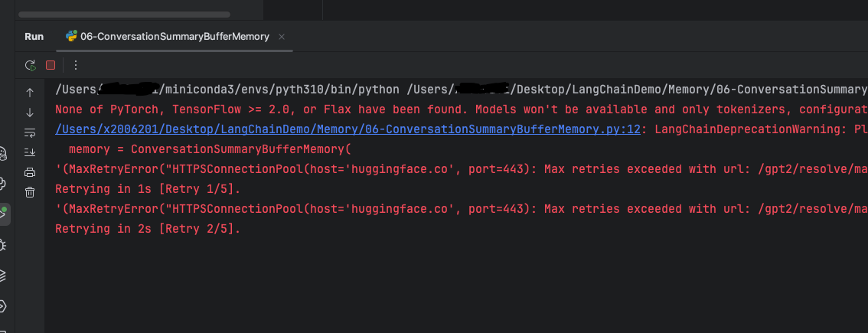
Task: Click the second MaxRetryError line above Retry 2/5
Action: [x=462, y=209]
